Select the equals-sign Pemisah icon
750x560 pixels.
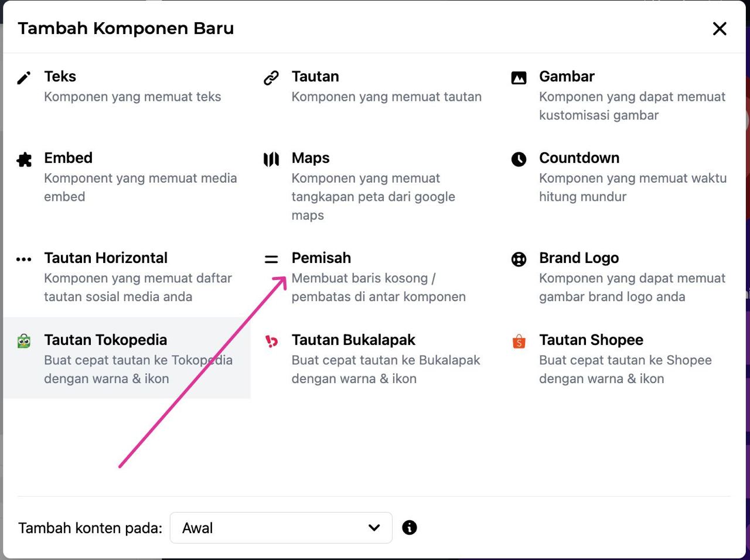point(271,259)
